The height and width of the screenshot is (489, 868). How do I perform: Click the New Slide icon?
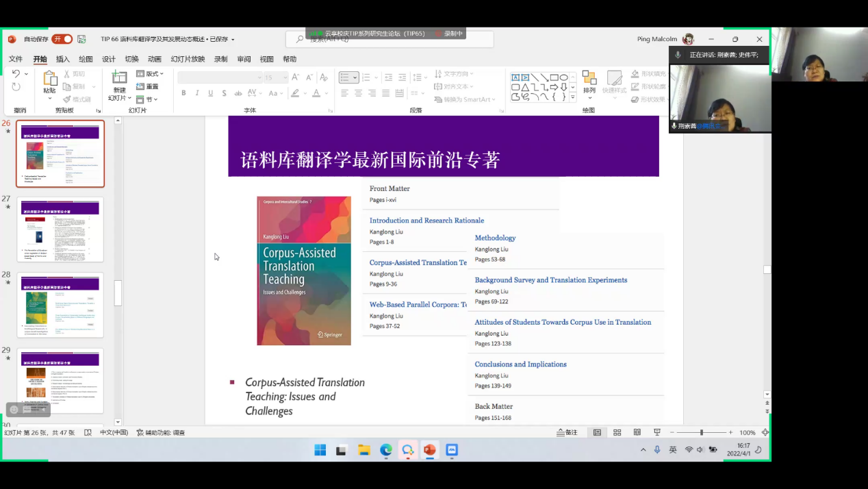tap(120, 79)
